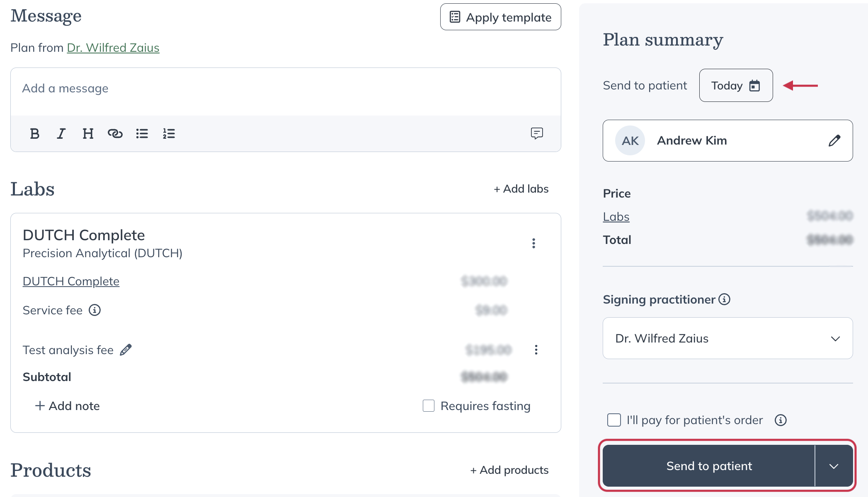Open the Today send date picker
The height and width of the screenshot is (497, 868).
tap(736, 85)
